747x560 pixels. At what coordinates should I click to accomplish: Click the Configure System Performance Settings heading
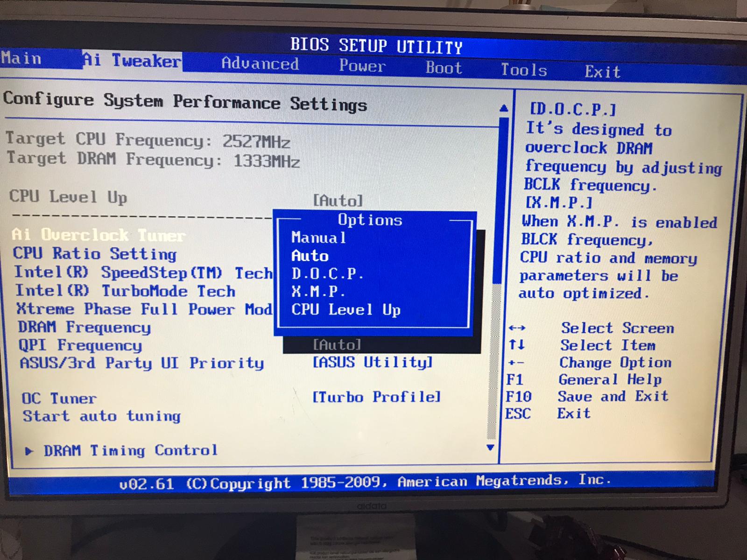(x=185, y=102)
